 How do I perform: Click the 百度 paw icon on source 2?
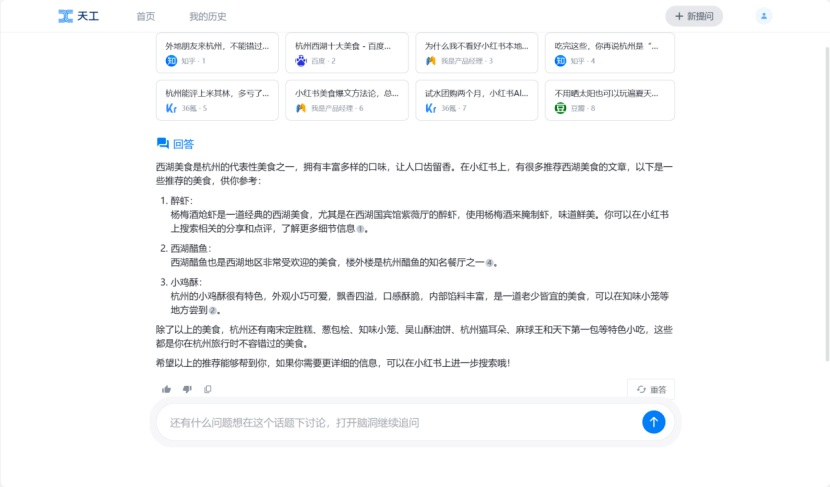pos(301,61)
